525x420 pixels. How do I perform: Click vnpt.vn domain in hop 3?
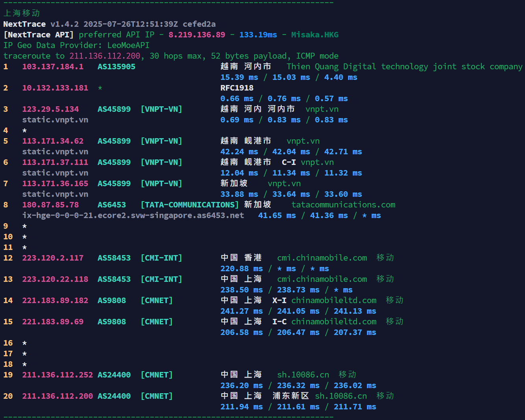[322, 109]
